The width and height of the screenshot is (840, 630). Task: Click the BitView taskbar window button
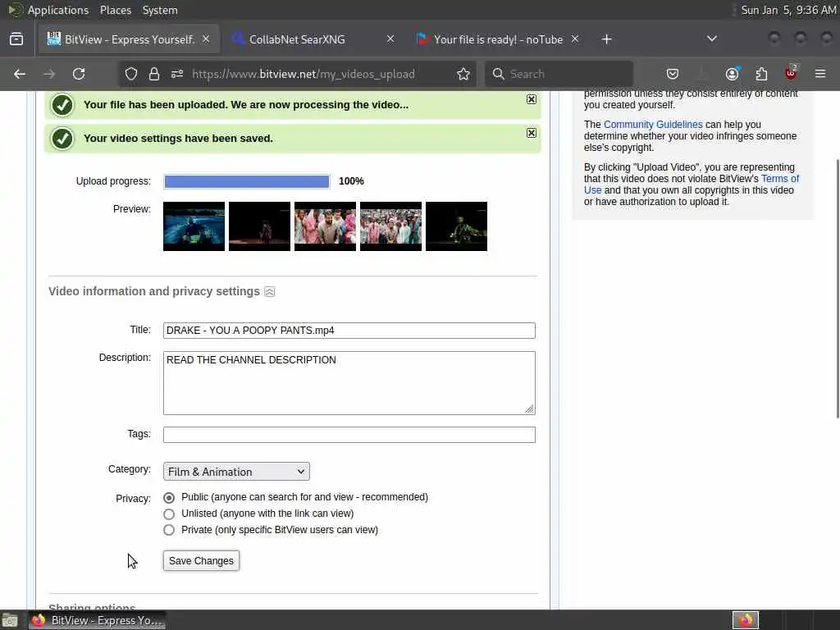click(97, 620)
